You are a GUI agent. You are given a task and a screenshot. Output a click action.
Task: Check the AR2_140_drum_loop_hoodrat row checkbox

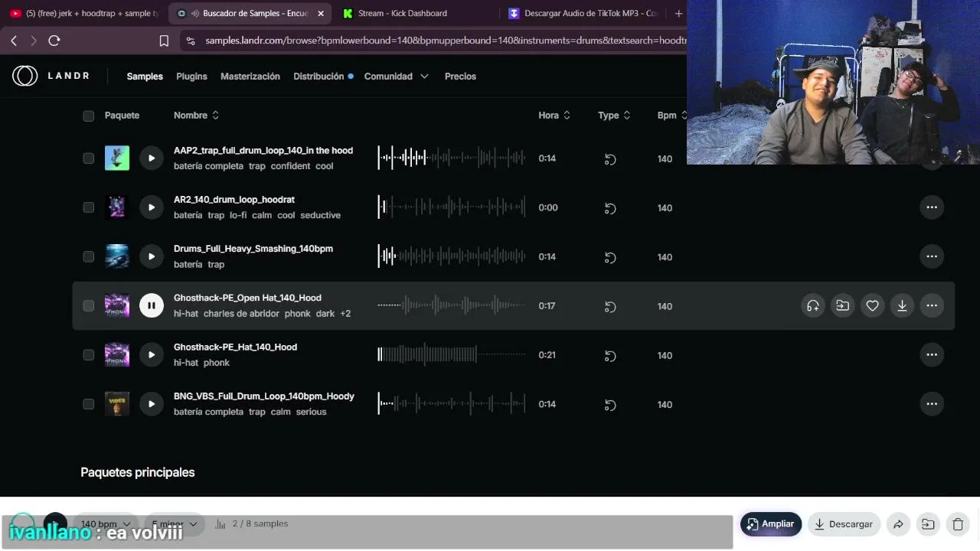tap(89, 207)
